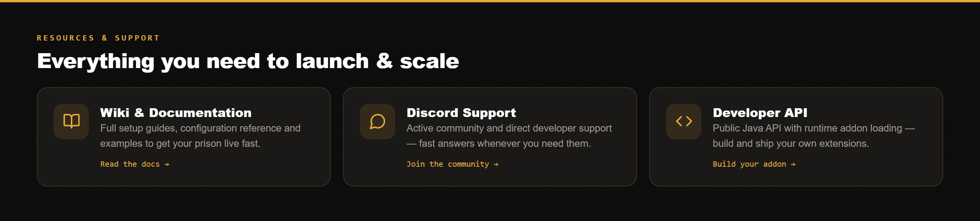Screen dimensions: 980x221
Task: Open the Developer API card
Action: pos(796,137)
